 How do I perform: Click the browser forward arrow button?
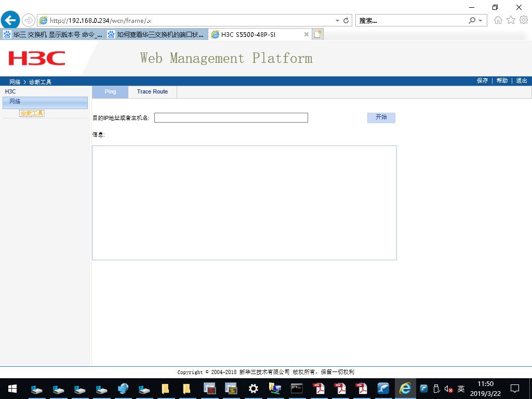pos(29,20)
